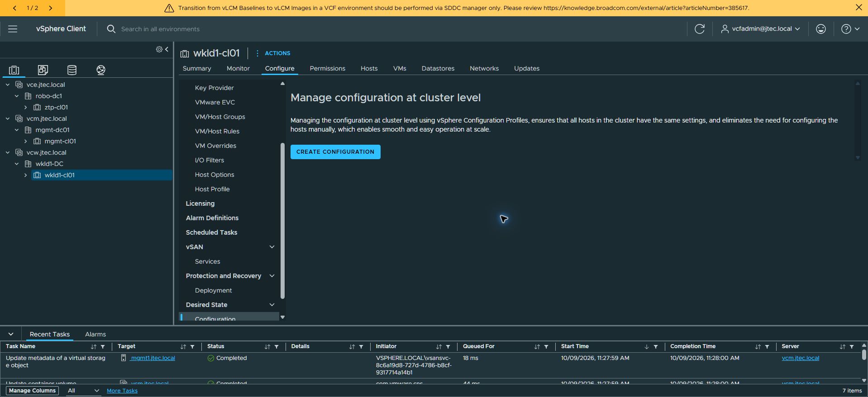Click the refresh icon in top bar

click(700, 29)
